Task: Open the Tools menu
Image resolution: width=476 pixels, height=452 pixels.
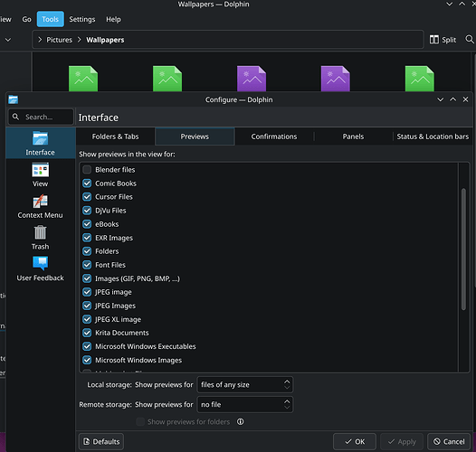Action: pos(51,19)
